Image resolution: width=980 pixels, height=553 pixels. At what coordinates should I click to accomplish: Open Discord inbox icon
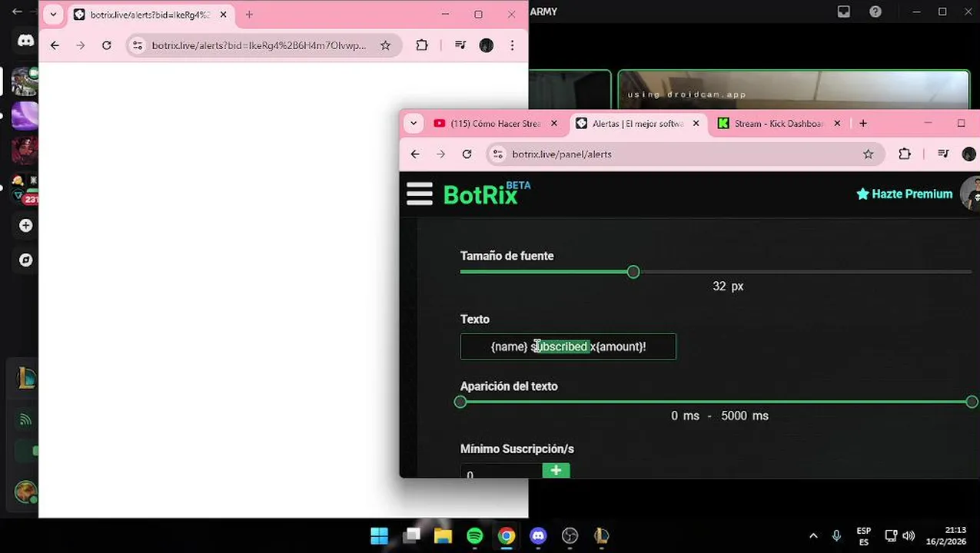844,12
